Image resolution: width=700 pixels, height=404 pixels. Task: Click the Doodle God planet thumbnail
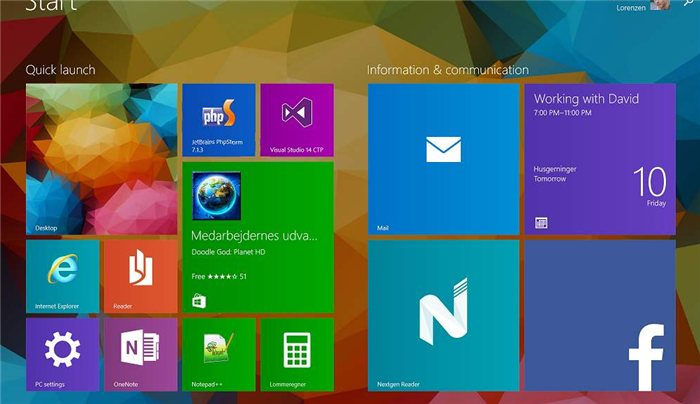pyautogui.click(x=217, y=196)
